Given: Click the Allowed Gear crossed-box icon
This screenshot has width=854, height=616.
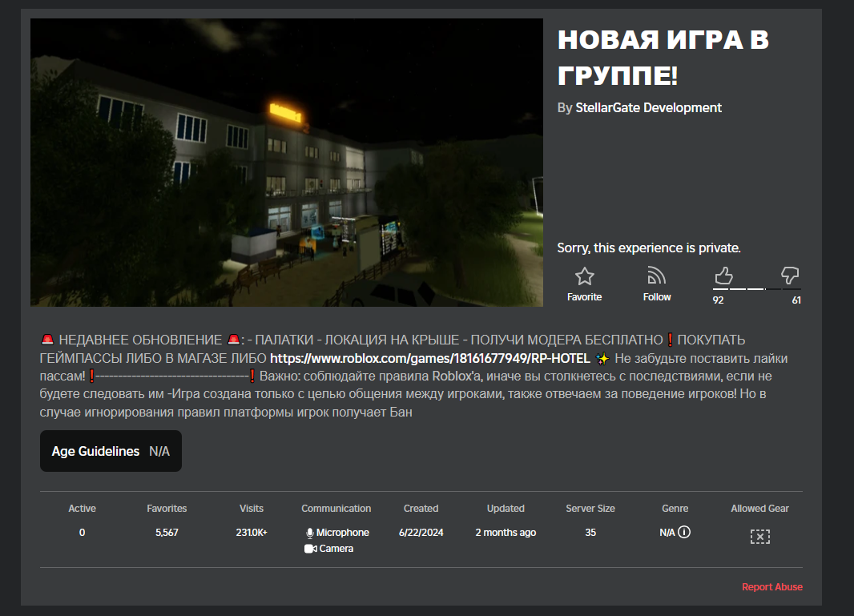Looking at the screenshot, I should tap(759, 536).
